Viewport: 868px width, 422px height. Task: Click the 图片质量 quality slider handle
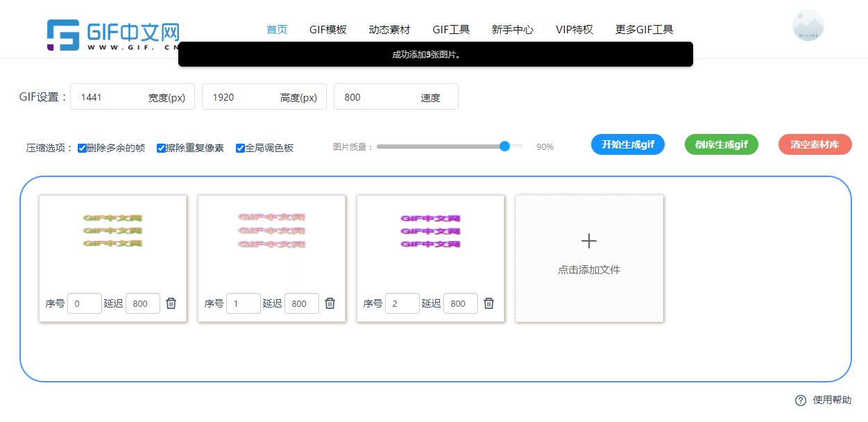(x=504, y=146)
